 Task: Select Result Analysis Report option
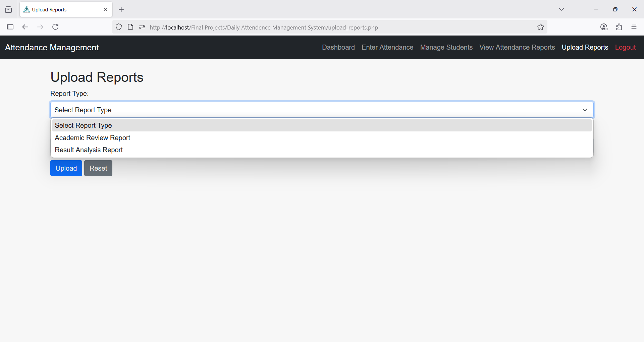point(89,150)
